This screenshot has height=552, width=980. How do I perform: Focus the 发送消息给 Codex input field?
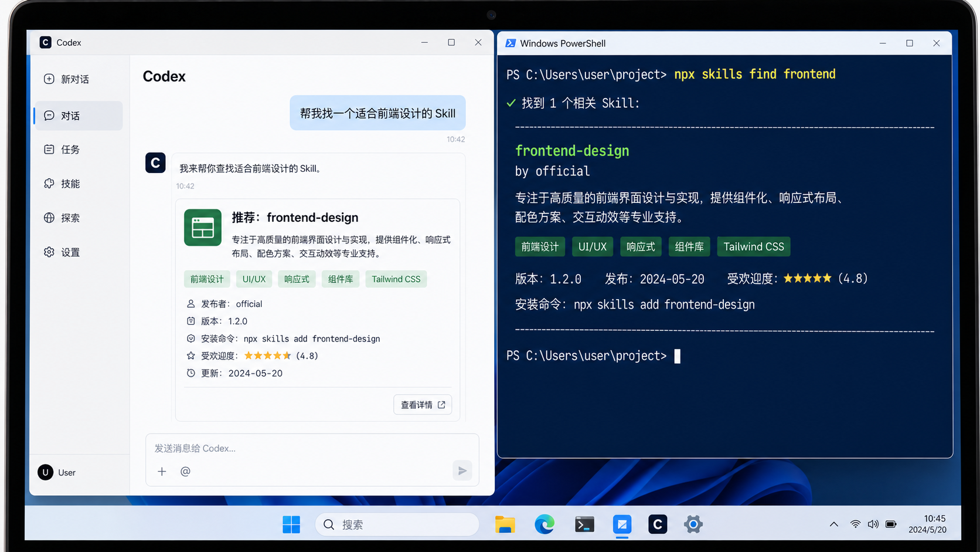312,448
